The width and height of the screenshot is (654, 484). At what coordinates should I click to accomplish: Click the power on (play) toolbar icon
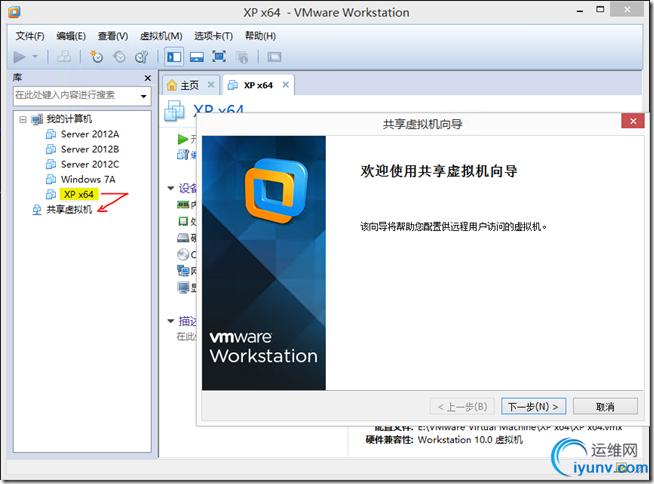[x=19, y=57]
